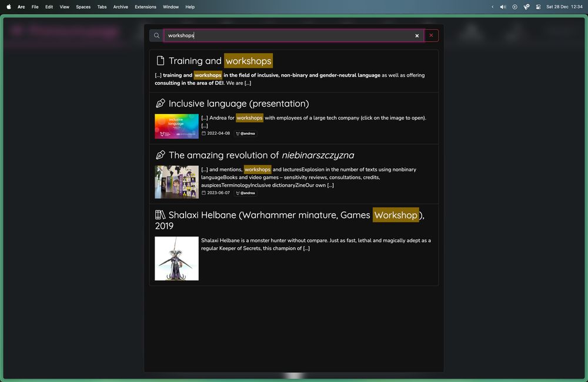Click the @andrea author tag under niebinarszczyzna post

coord(246,193)
